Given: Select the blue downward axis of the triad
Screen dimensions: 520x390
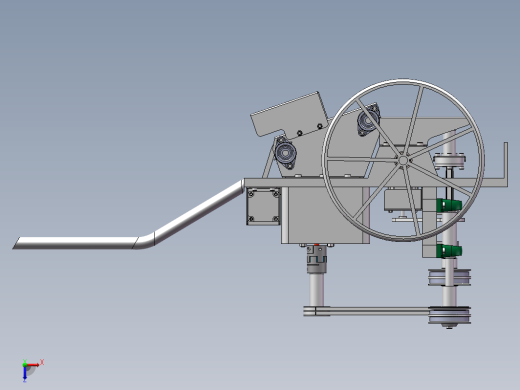Looking at the screenshot, I should 25,374.
